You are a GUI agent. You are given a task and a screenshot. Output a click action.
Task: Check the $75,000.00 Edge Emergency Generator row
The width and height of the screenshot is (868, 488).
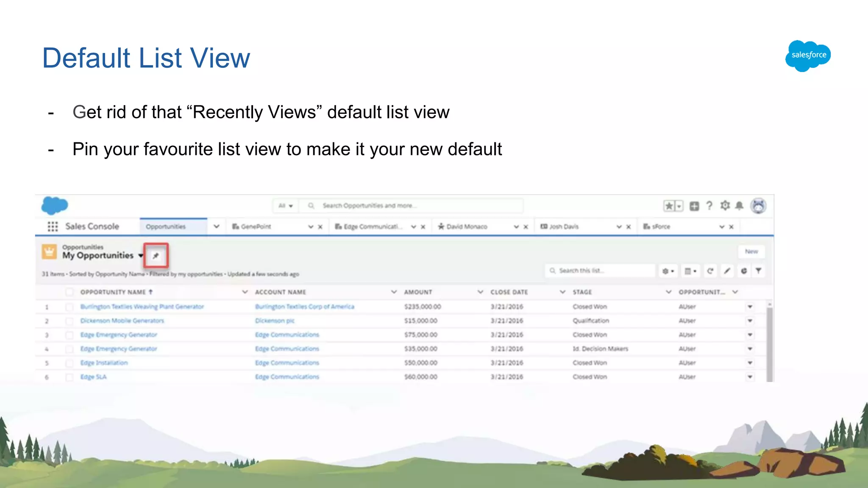pyautogui.click(x=69, y=335)
